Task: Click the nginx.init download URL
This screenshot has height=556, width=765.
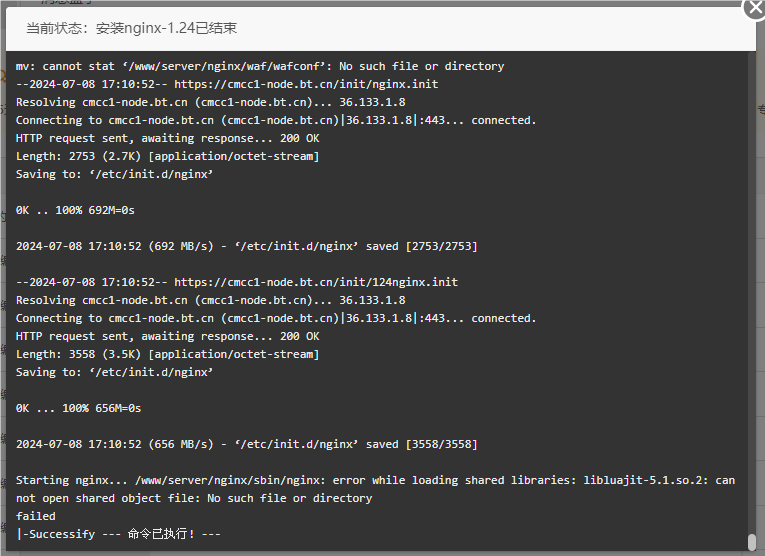Action: click(306, 84)
